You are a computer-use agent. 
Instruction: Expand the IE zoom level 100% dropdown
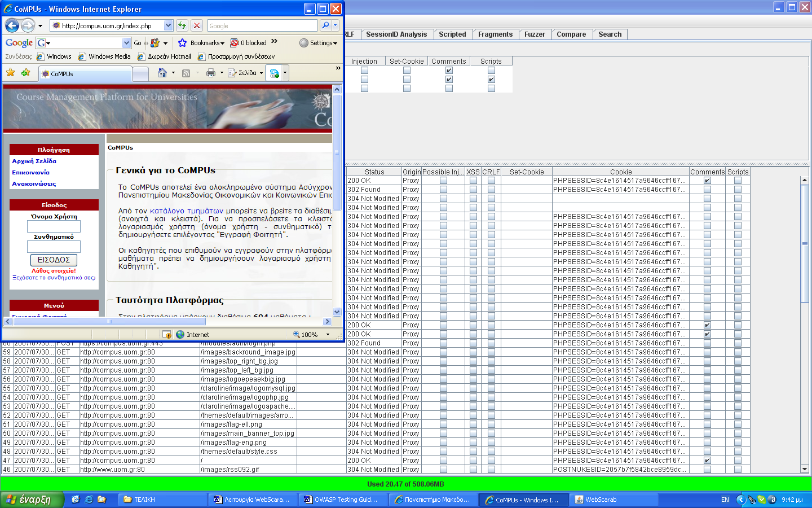point(328,334)
